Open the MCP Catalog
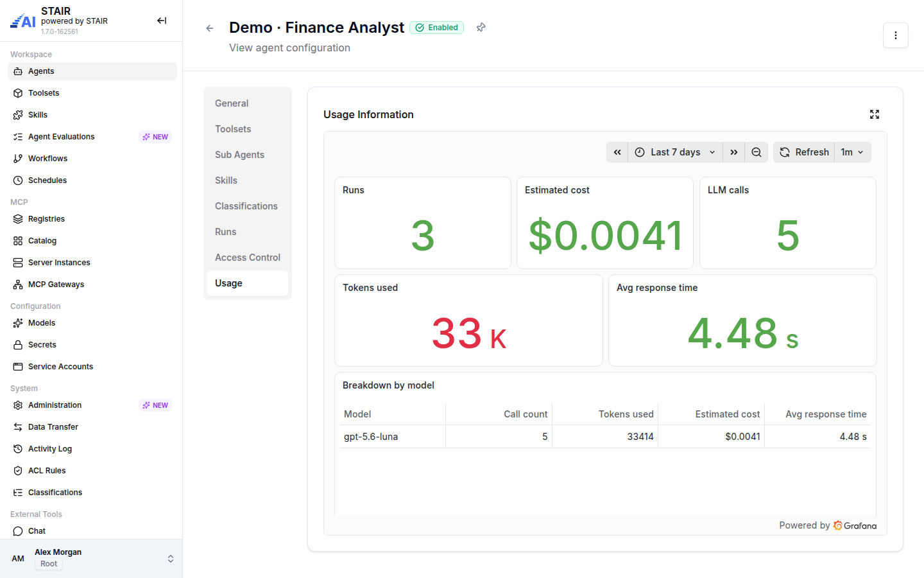924x578 pixels. pyautogui.click(x=92, y=241)
